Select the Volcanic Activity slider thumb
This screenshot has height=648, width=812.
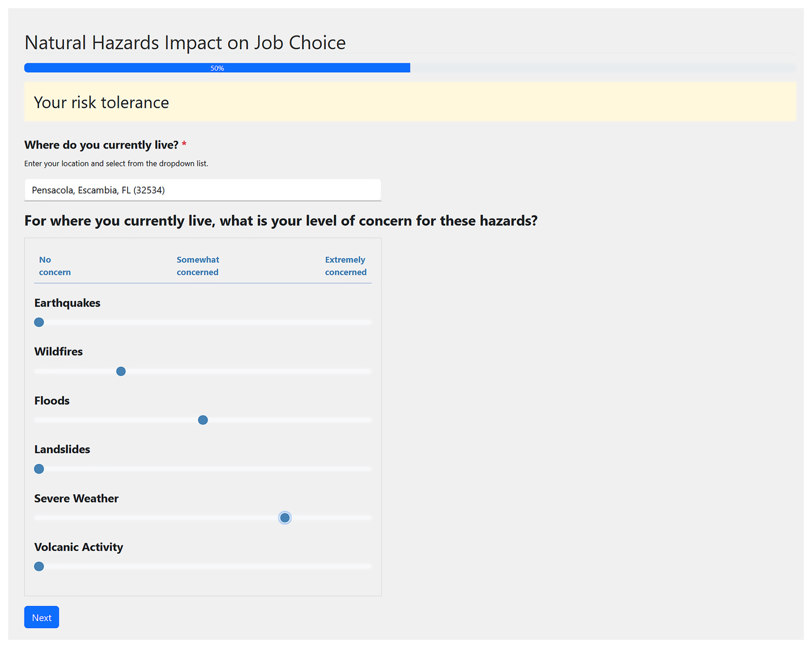[x=39, y=567]
